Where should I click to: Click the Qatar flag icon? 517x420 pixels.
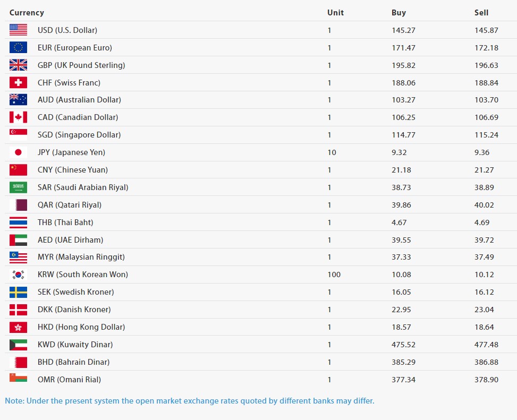18,205
